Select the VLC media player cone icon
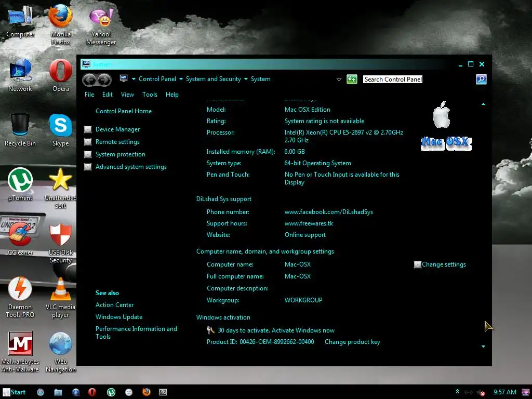Screen dimensions: 532x399 (x=60, y=298)
